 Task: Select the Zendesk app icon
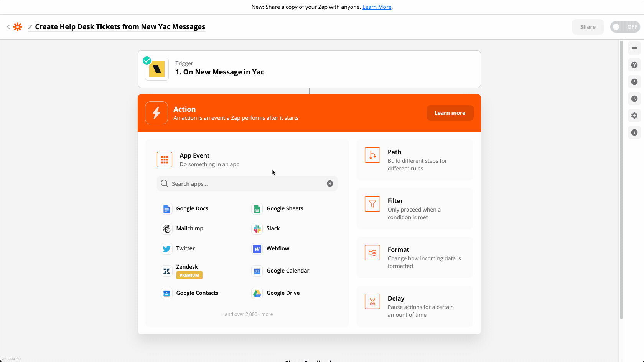tap(166, 271)
